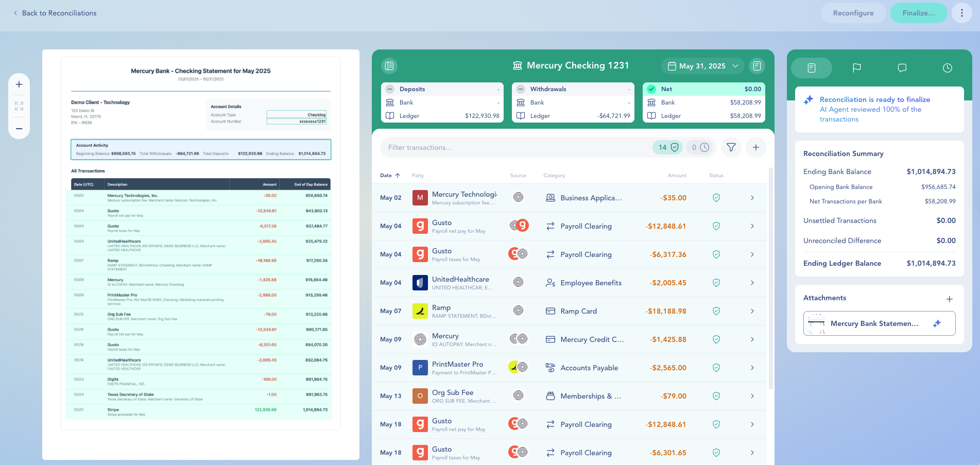Click the Finalize button

point(918,13)
